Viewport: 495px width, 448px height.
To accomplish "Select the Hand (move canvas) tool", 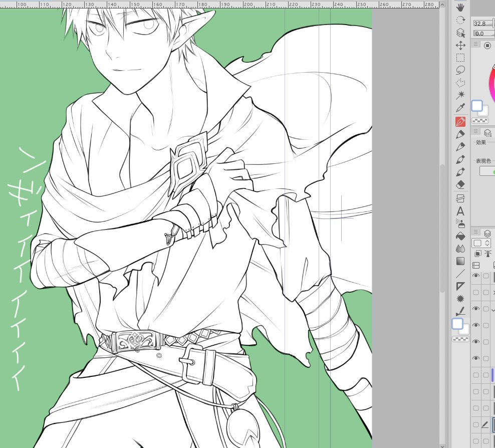I will coord(460,8).
